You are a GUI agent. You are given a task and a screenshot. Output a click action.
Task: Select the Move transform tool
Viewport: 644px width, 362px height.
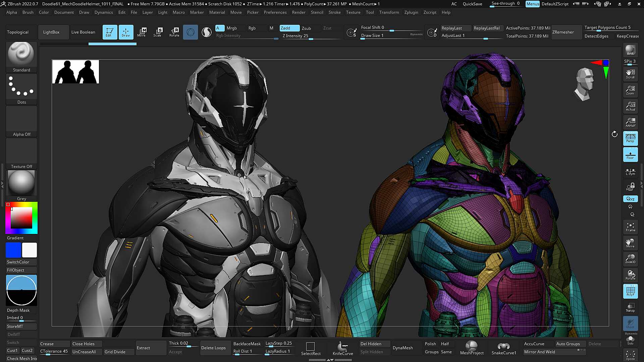click(x=142, y=32)
